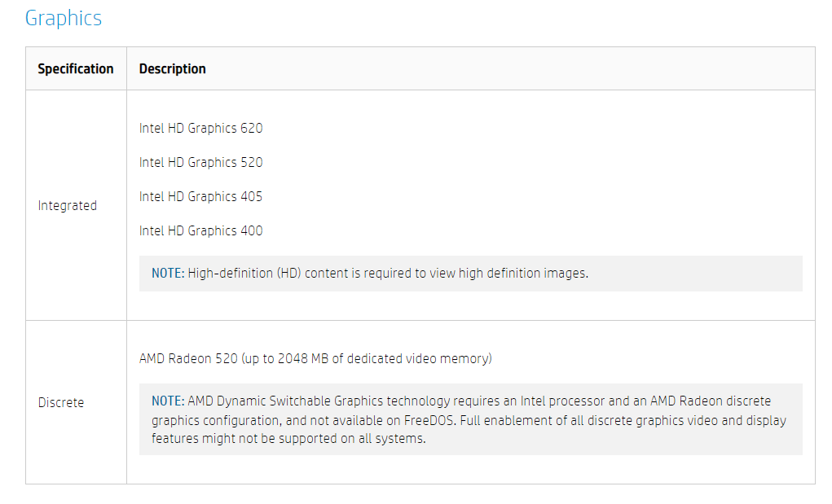832x504 pixels.
Task: Select the "Integrated" row label
Action: (x=68, y=206)
